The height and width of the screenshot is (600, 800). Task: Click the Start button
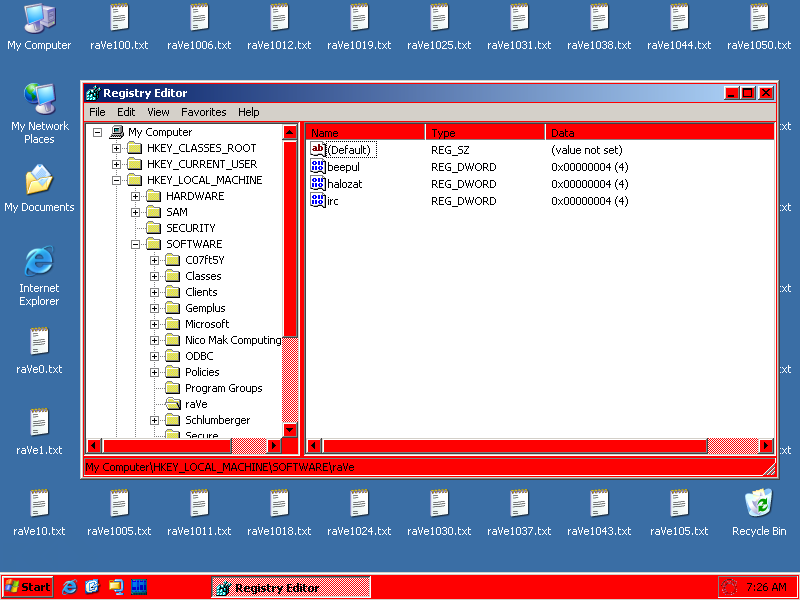(28, 587)
